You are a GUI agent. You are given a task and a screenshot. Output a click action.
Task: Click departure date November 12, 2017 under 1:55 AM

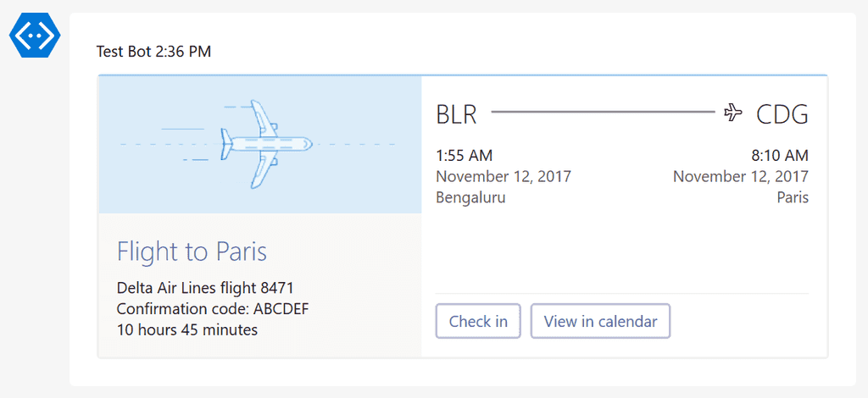click(x=504, y=177)
